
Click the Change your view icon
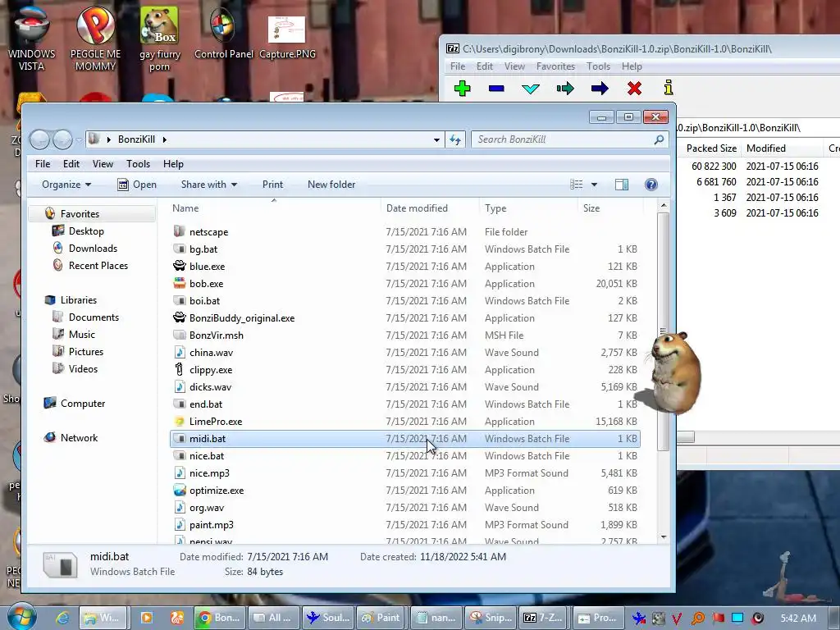(577, 185)
